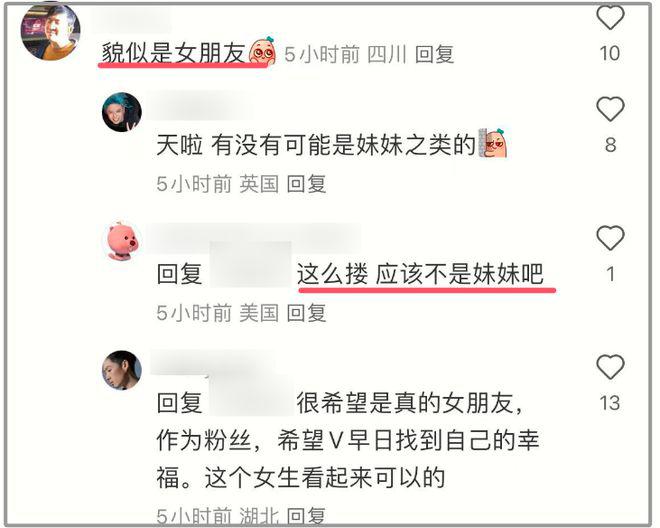
Task: Click 回复 under the 湖北 comment
Action: (x=306, y=516)
